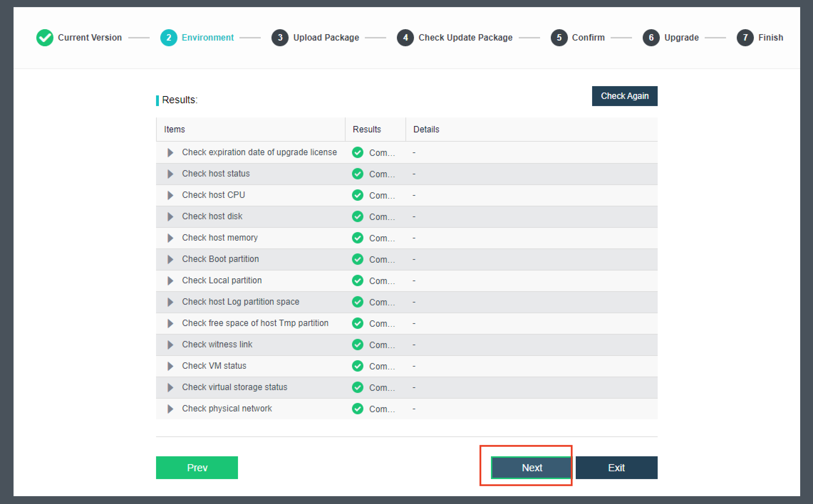Expand the Check host disk row

pos(170,217)
